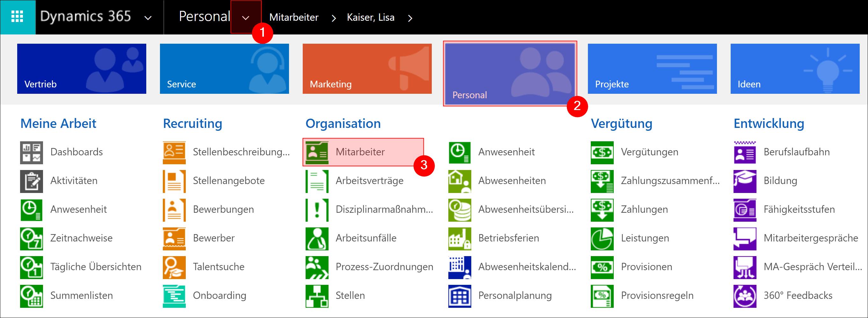Image resolution: width=868 pixels, height=318 pixels.
Task: Open the Berufslaufbahn icon
Action: click(745, 152)
